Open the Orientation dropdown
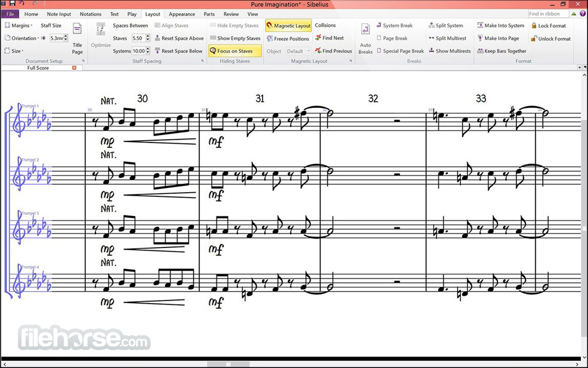Image resolution: width=588 pixels, height=368 pixels. (21, 38)
